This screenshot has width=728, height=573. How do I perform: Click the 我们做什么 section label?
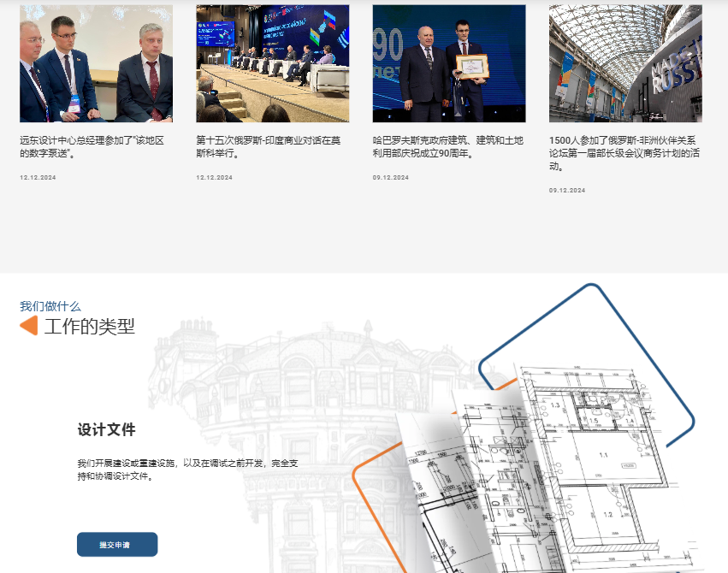[x=50, y=306]
